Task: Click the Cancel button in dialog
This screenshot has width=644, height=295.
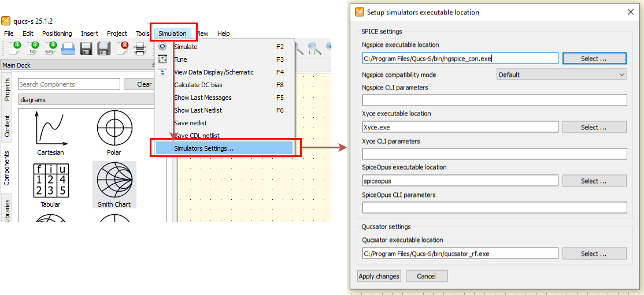Action: (426, 276)
